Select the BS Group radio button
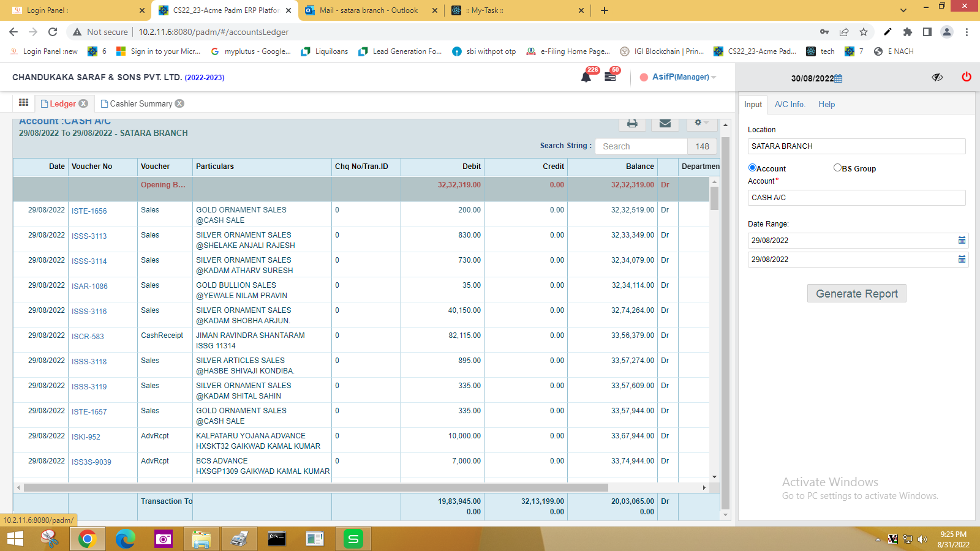Viewport: 980px width, 551px height. pyautogui.click(x=837, y=168)
